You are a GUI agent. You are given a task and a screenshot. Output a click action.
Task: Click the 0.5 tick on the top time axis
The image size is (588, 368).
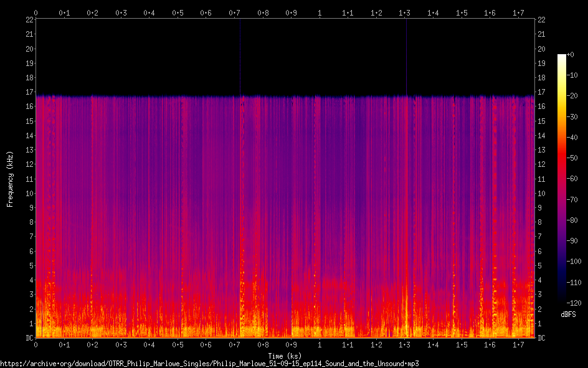point(178,12)
